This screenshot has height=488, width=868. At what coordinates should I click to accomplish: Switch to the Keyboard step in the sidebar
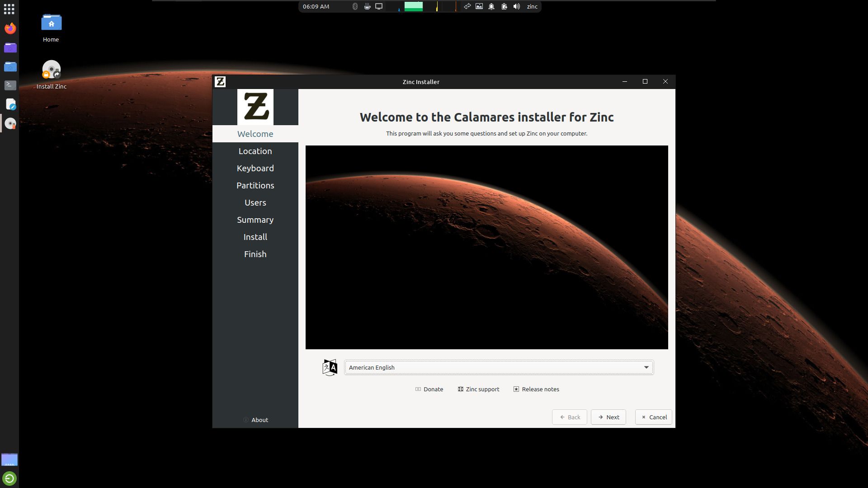[x=255, y=168]
